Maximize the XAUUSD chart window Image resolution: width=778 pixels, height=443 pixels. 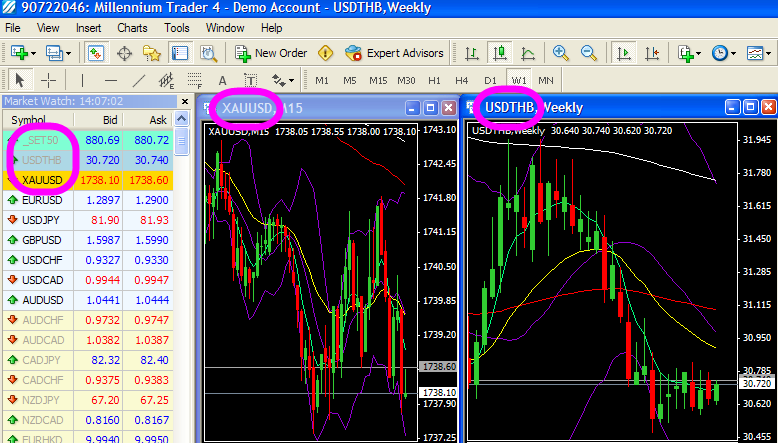[x=430, y=108]
